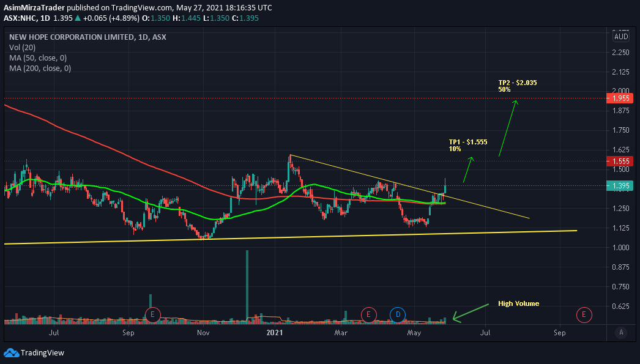Click the earnings E marker near March
The height and width of the screenshot is (364, 640).
click(368, 314)
